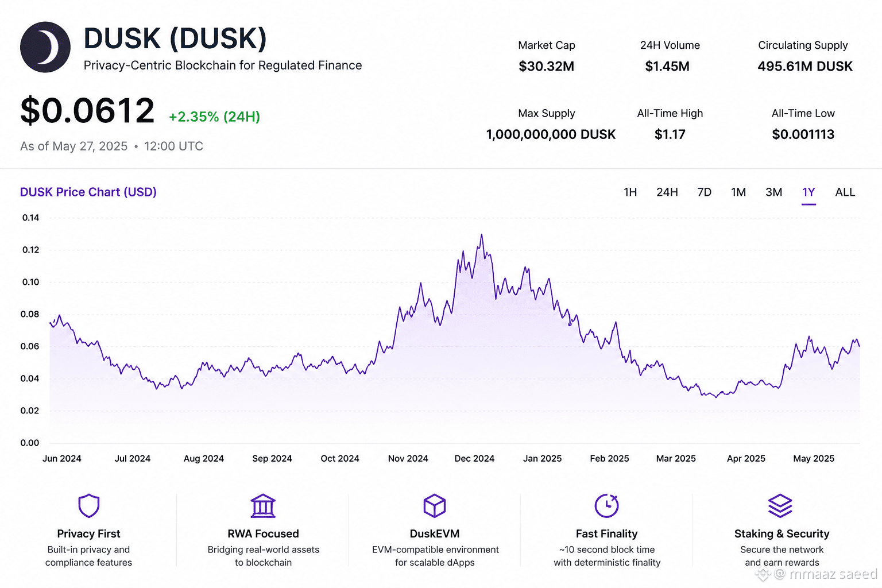The height and width of the screenshot is (588, 882).
Task: Click the Market Cap value $30.32M
Action: pos(547,67)
